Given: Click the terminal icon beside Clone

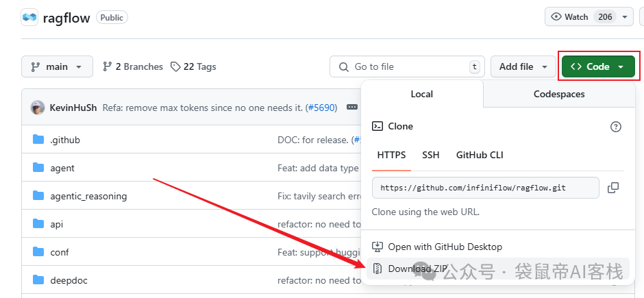Looking at the screenshot, I should click(x=377, y=126).
